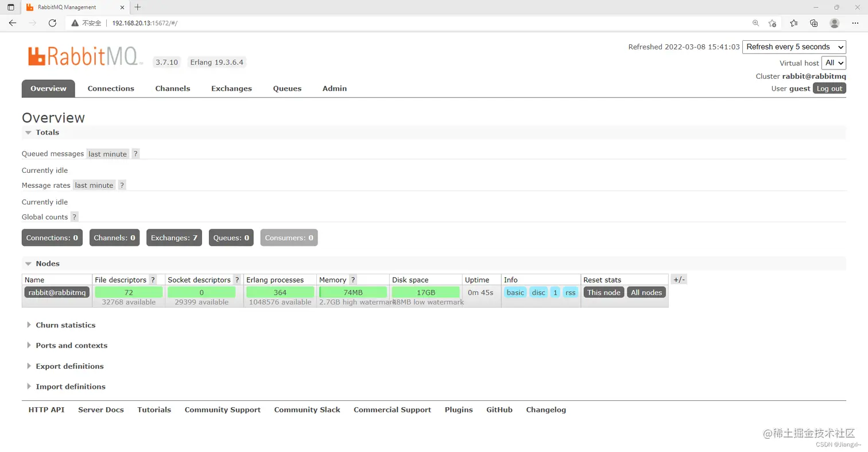This screenshot has height=452, width=868.
Task: Click the Consumers: 0 count badge
Action: [289, 238]
